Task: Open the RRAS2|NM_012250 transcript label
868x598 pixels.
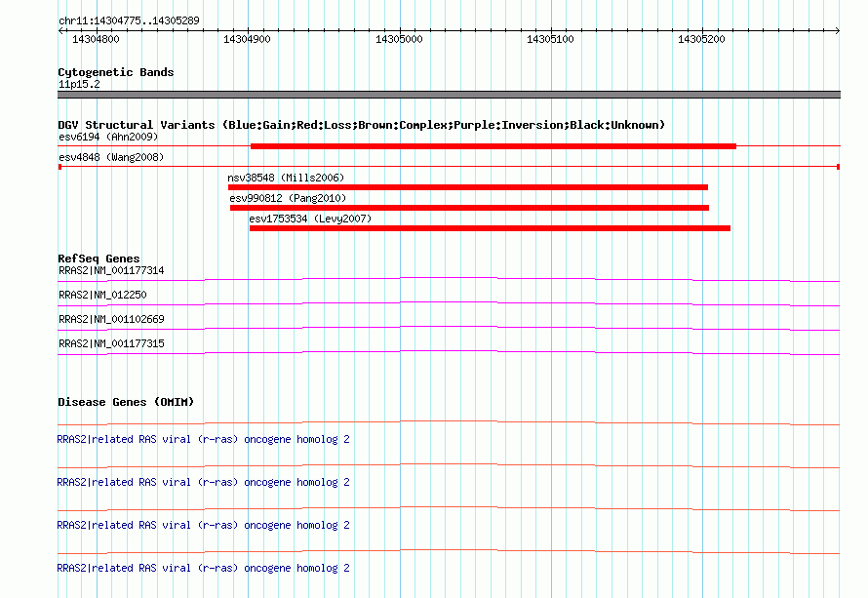Action: [x=102, y=296]
